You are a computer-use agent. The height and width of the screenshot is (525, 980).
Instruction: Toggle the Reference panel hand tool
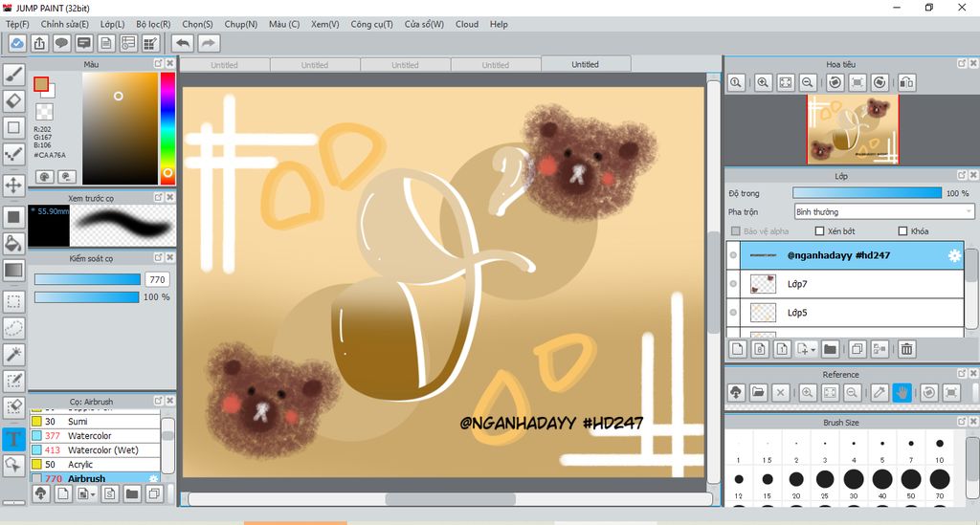tap(902, 393)
